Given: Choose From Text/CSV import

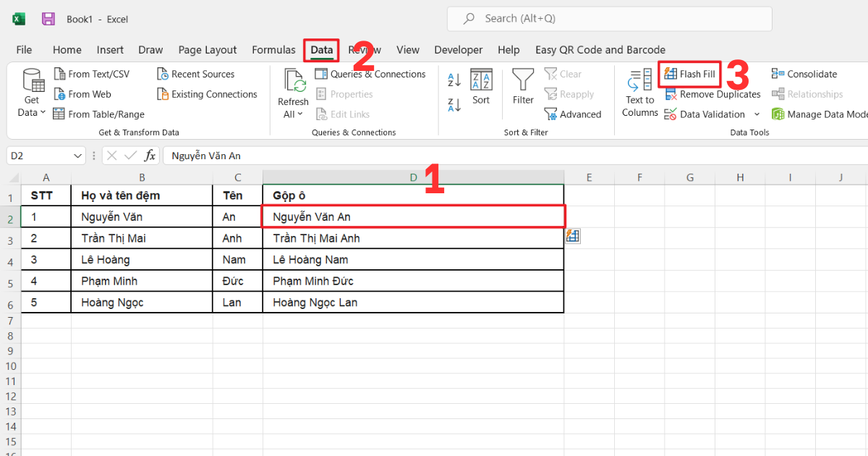Looking at the screenshot, I should click(92, 74).
